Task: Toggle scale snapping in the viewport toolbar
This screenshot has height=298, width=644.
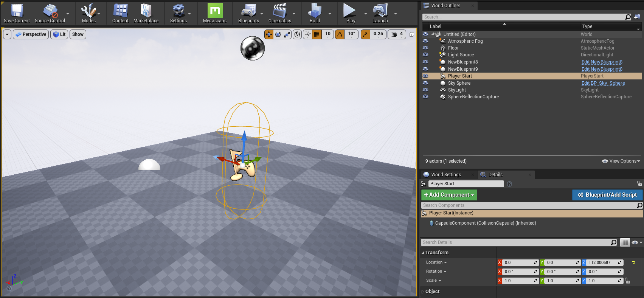Action: (x=365, y=34)
